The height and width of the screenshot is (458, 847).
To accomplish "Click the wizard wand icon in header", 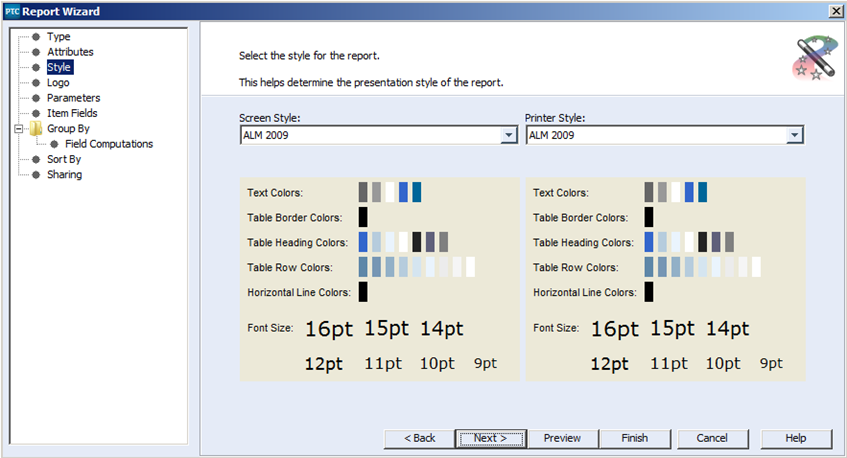I will pyautogui.click(x=813, y=59).
